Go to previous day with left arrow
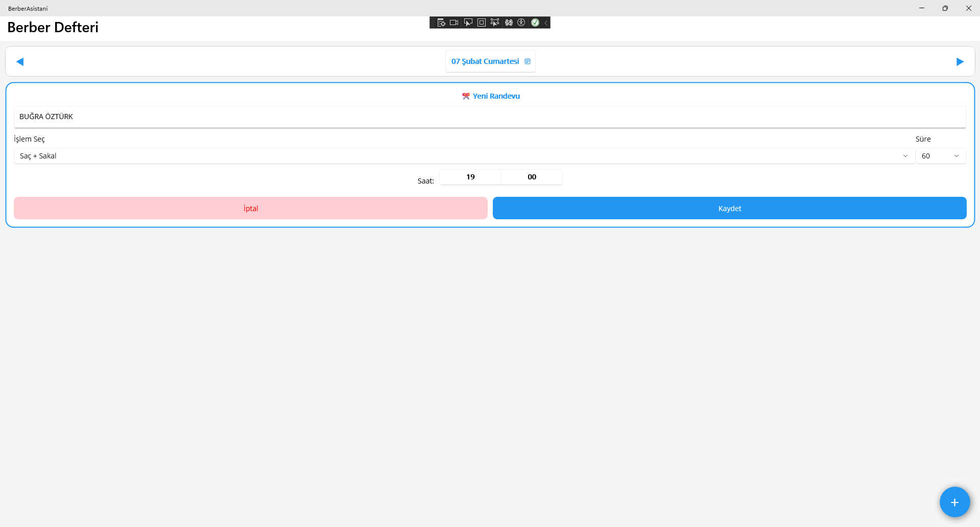Image resolution: width=980 pixels, height=527 pixels. click(x=20, y=62)
